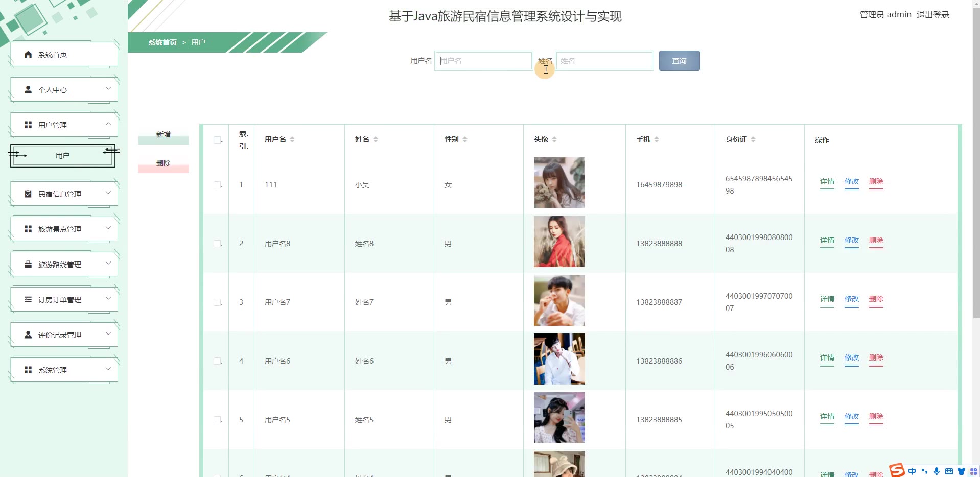Click the briefcase icon beside 旅游路线管理
Image resolution: width=980 pixels, height=477 pixels.
coord(28,265)
